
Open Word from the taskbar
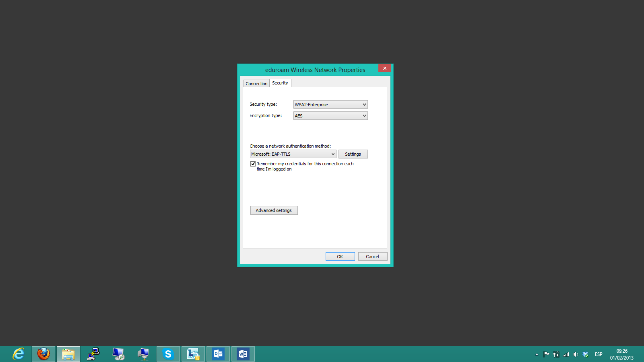point(243,354)
